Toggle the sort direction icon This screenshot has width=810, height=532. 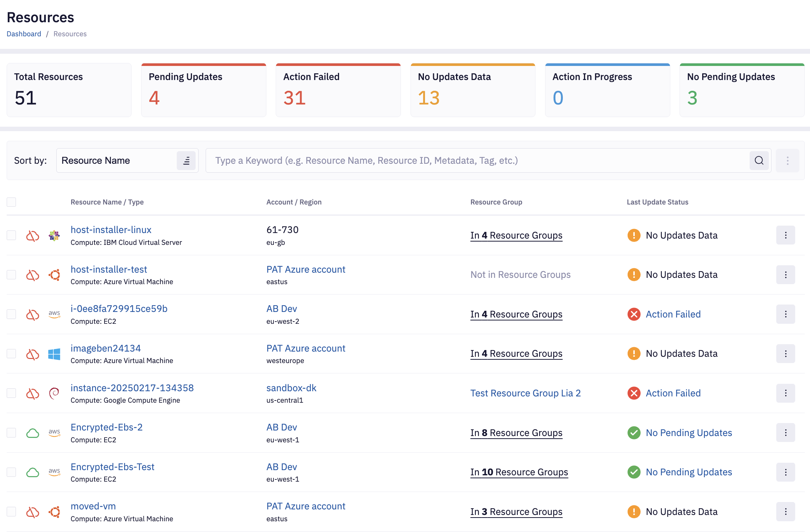(186, 160)
